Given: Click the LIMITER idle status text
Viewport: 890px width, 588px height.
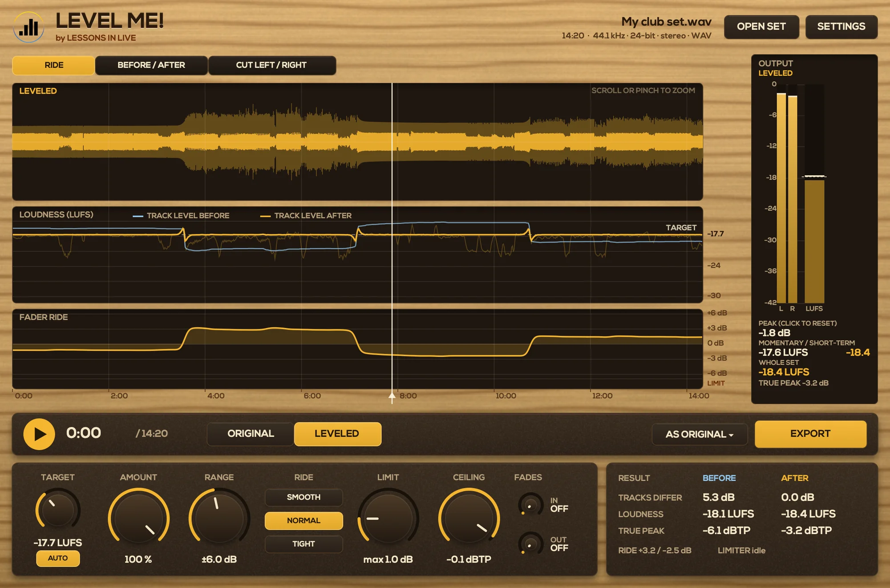Looking at the screenshot, I should pos(741,551).
